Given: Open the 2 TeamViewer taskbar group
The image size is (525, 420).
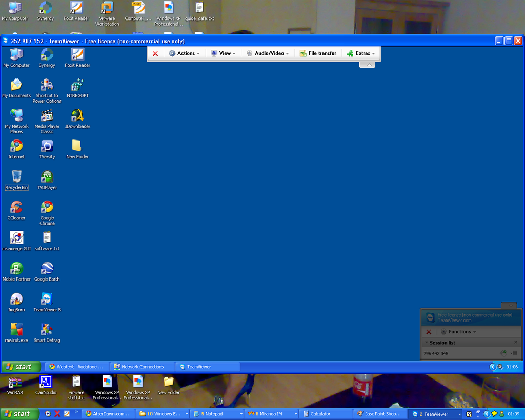Looking at the screenshot, I should pyautogui.click(x=436, y=414).
